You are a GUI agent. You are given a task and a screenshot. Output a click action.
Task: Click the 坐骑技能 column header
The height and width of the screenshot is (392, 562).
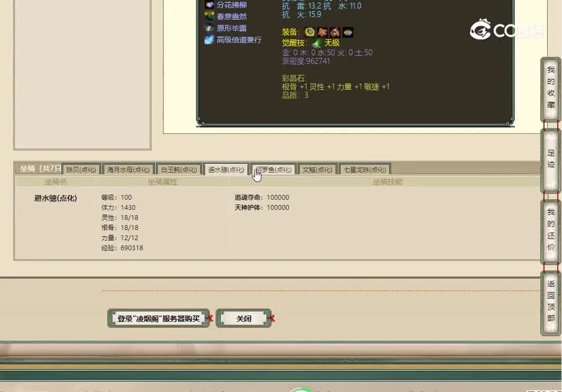tap(388, 182)
